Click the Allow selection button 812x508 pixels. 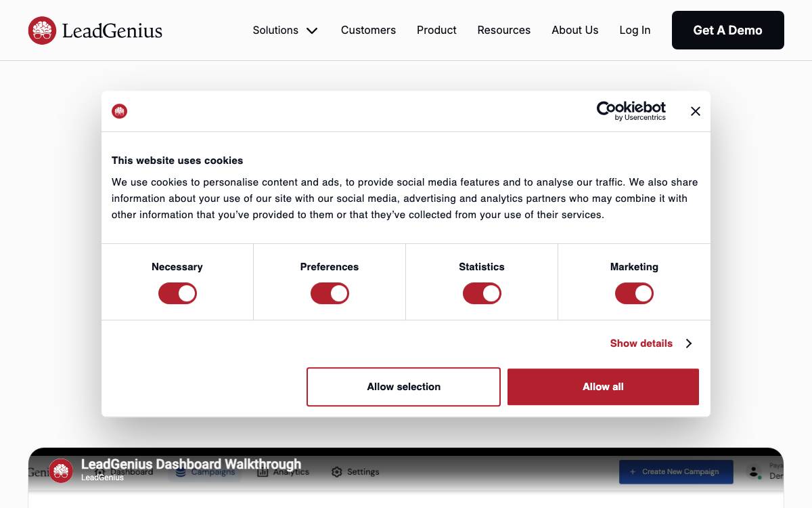403,387
